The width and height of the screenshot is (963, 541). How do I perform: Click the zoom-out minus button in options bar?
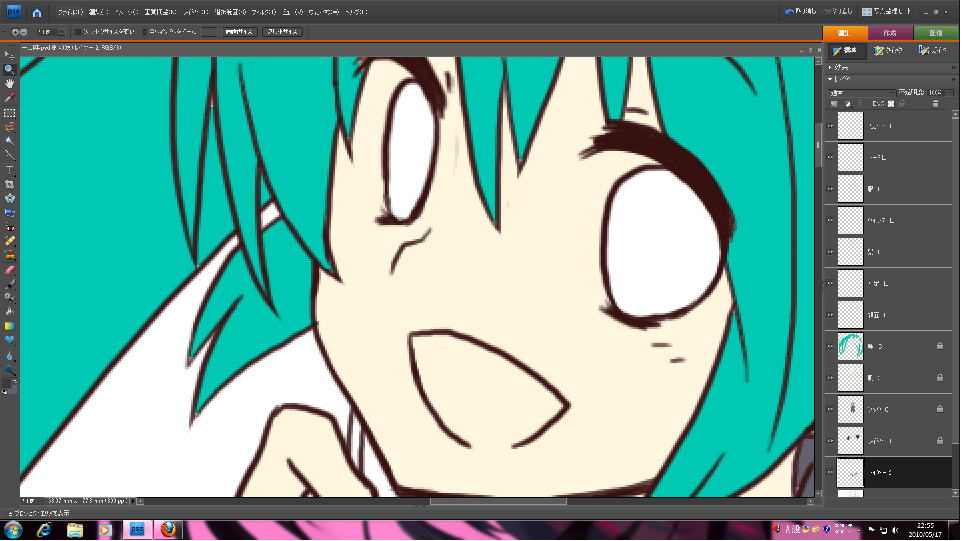[x=23, y=32]
